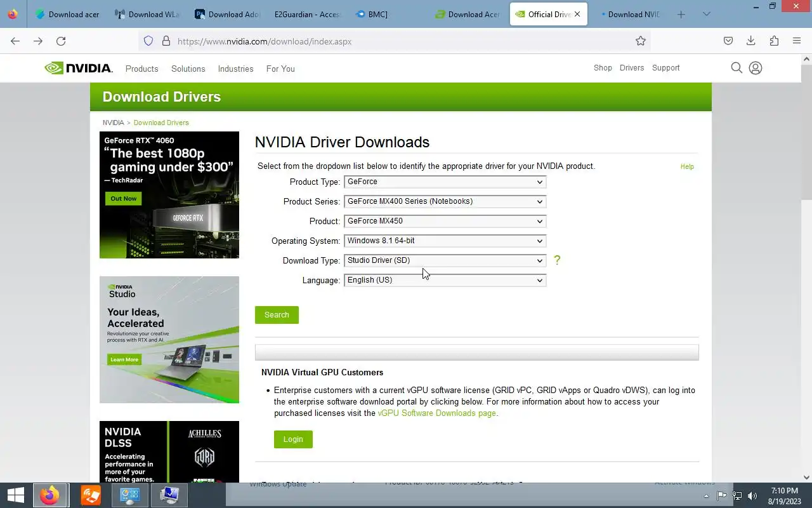Screen dimensions: 812x508
Task: Switch to the Download acer tab
Action: point(67,14)
